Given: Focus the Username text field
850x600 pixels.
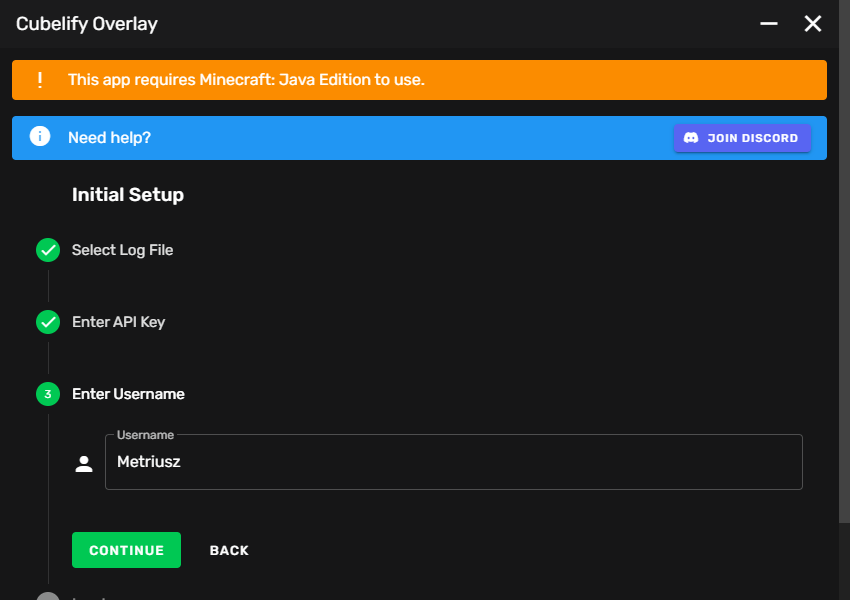Looking at the screenshot, I should point(453,462).
